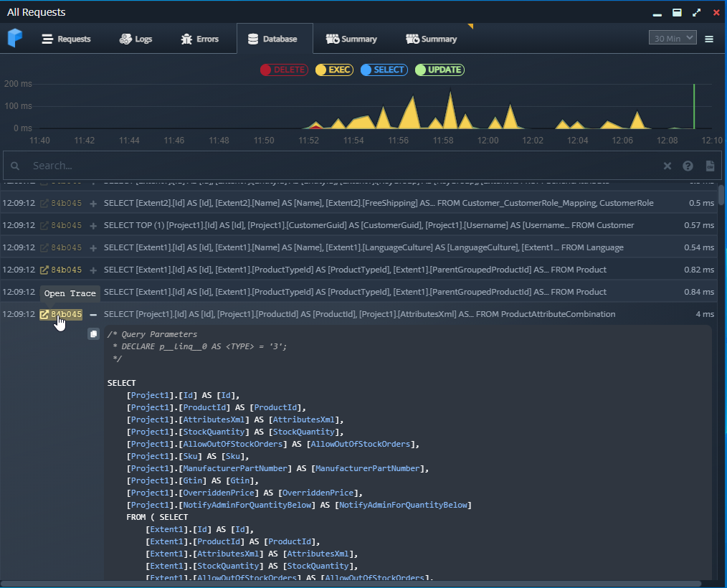This screenshot has height=588, width=727.
Task: Click the horizontal scrollbar at the bottom
Action: coord(351,584)
